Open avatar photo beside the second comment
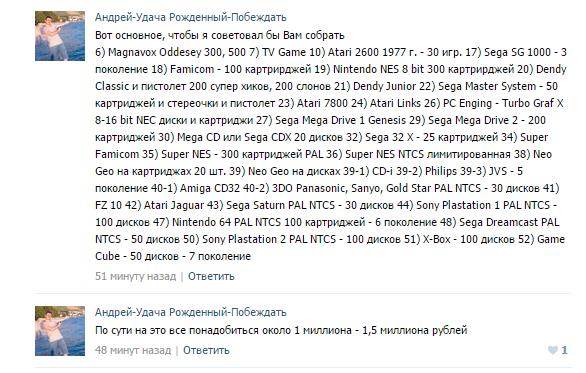This screenshot has width=586, height=373. (60, 331)
